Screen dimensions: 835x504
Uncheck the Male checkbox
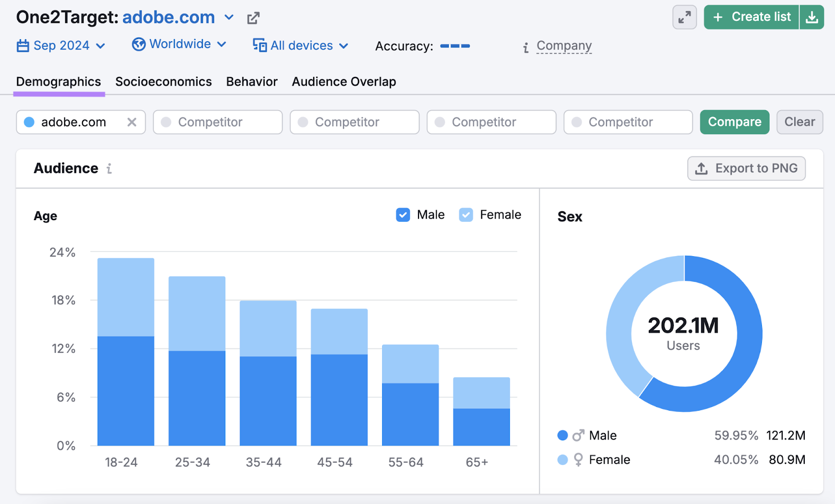click(402, 214)
